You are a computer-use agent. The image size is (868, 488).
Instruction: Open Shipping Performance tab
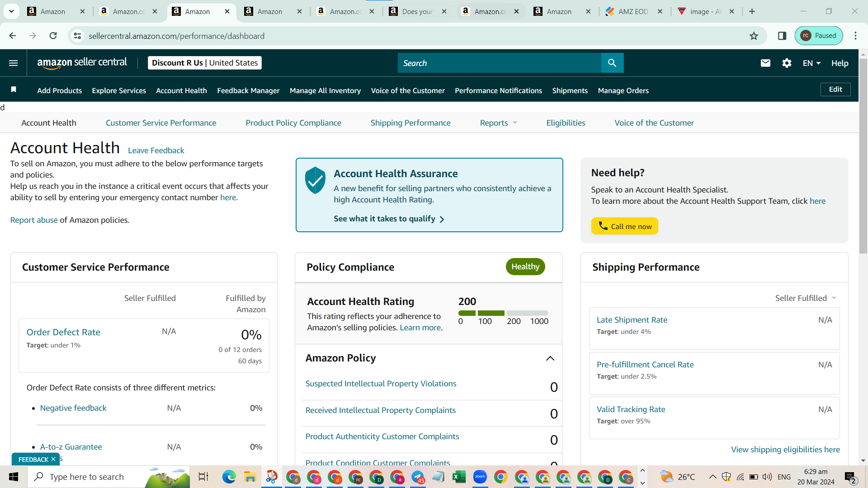tap(410, 123)
